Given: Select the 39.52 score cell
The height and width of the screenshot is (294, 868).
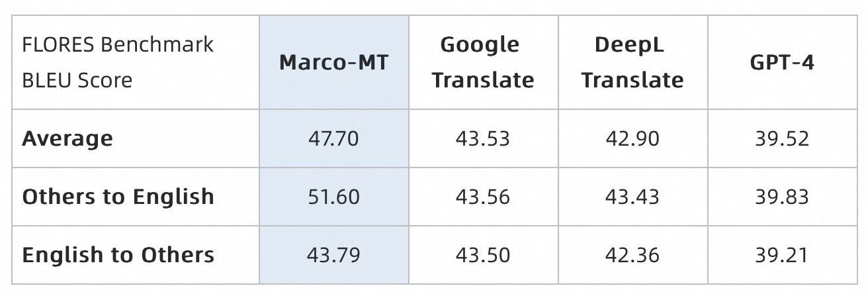Looking at the screenshot, I should (x=782, y=138).
